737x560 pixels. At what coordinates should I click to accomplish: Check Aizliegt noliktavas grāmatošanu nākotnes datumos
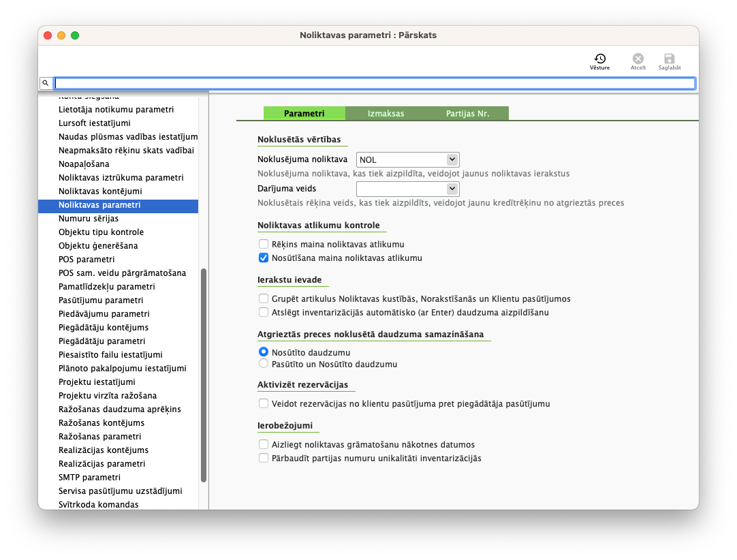click(264, 444)
